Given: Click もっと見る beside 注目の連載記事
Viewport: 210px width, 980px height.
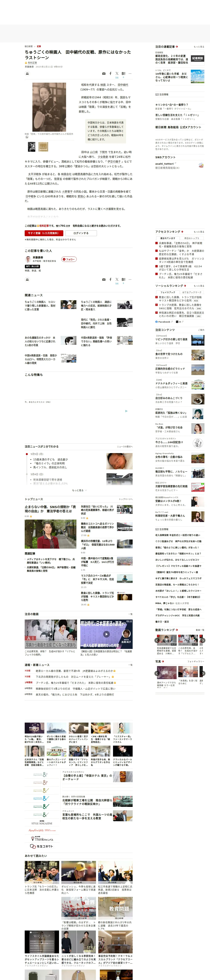Looking at the screenshot, I should [199, 47].
